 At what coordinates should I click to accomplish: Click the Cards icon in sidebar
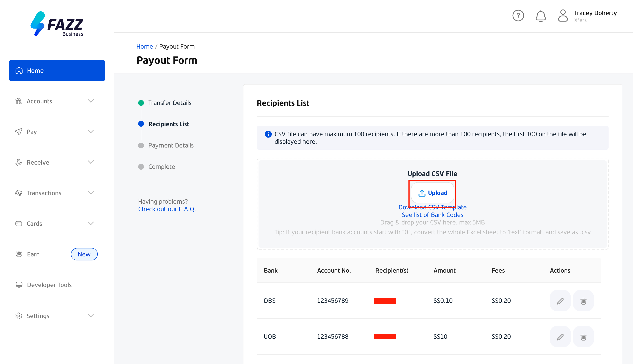[18, 224]
